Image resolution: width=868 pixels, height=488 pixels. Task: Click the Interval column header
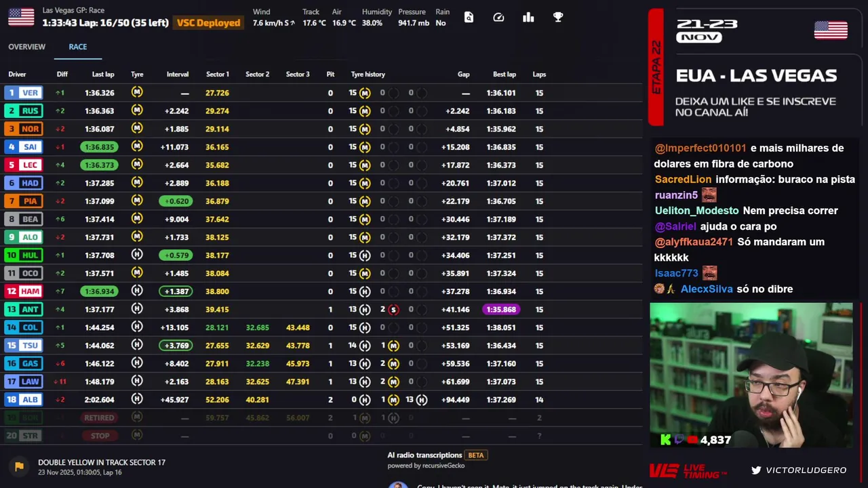click(178, 75)
